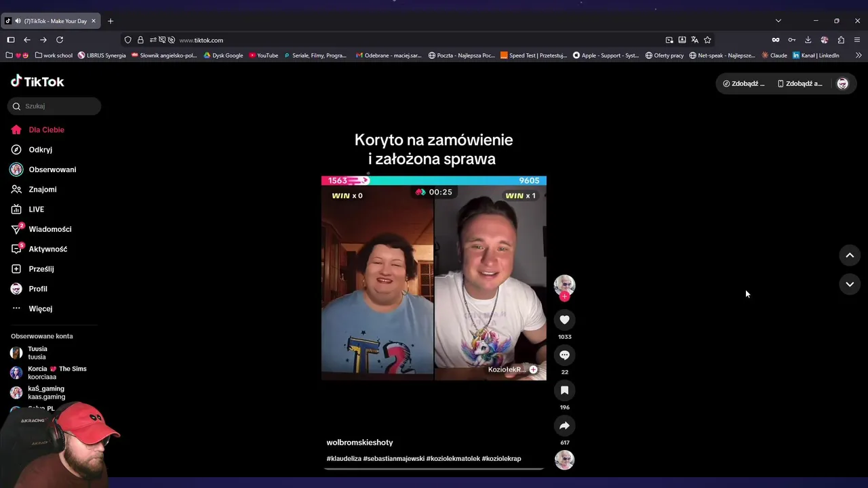The height and width of the screenshot is (488, 868).
Task: Click hashtag #klaudeliza
Action: click(x=344, y=459)
